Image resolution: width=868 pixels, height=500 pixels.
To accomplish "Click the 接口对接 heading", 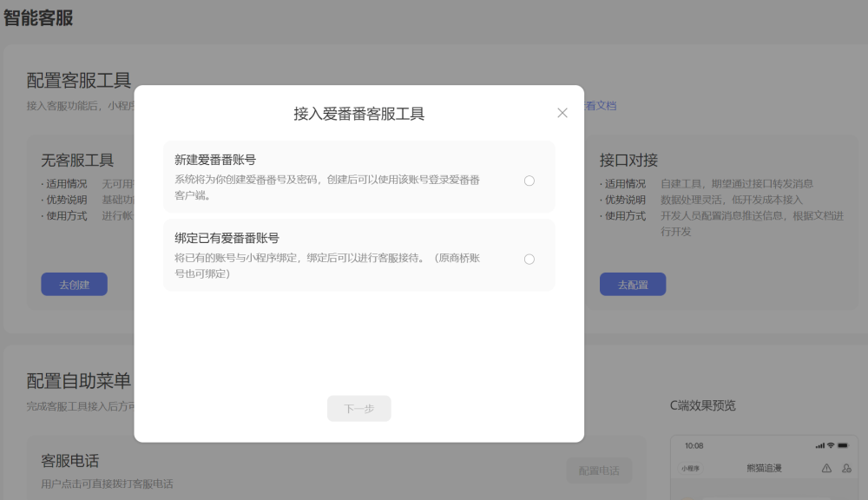I will click(x=628, y=160).
